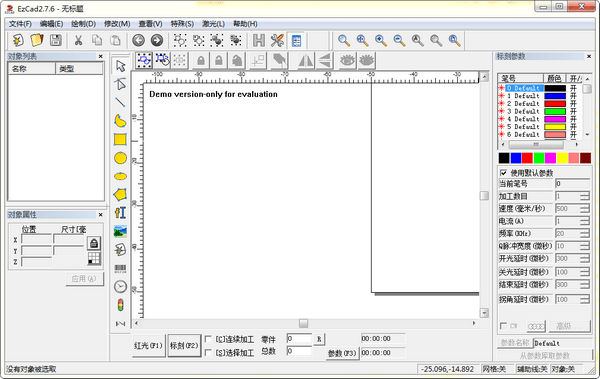This screenshot has height=379, width=600.
Task: Select the timer clock tool
Action: click(x=120, y=286)
